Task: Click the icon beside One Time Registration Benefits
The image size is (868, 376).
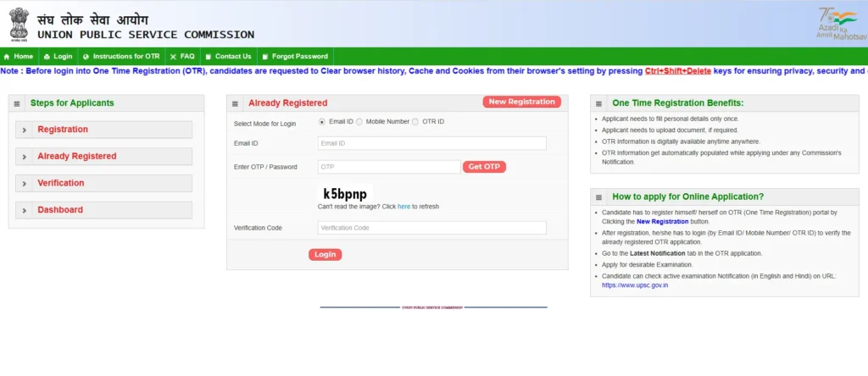Action: (x=600, y=103)
